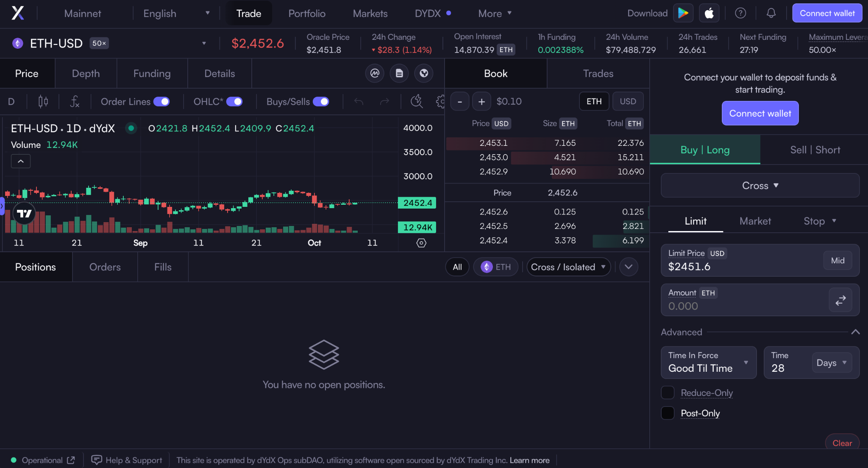Open the candlestick chart style selector

point(43,102)
